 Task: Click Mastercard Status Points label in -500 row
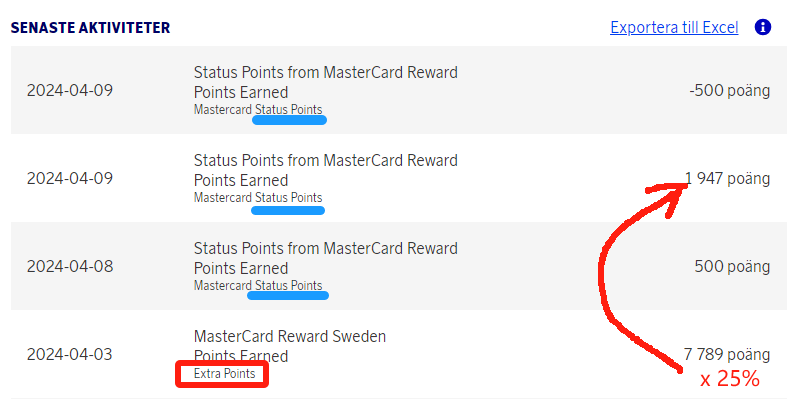(x=258, y=110)
